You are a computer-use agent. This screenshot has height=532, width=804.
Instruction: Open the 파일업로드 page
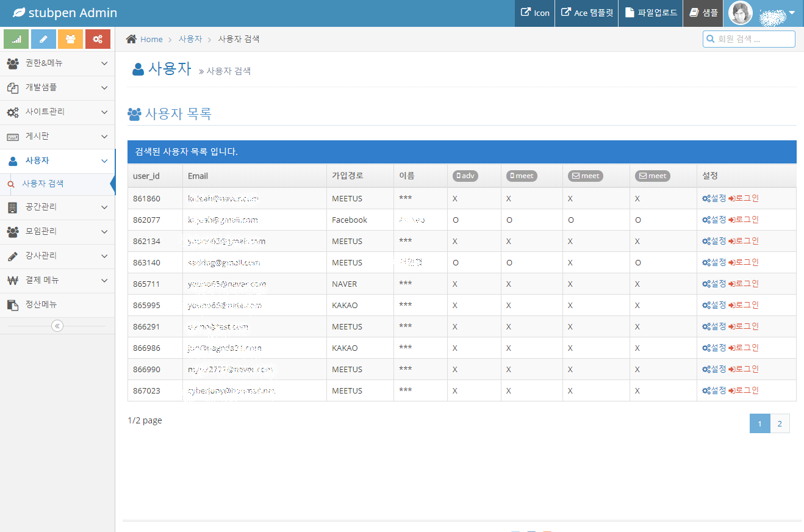pyautogui.click(x=651, y=13)
